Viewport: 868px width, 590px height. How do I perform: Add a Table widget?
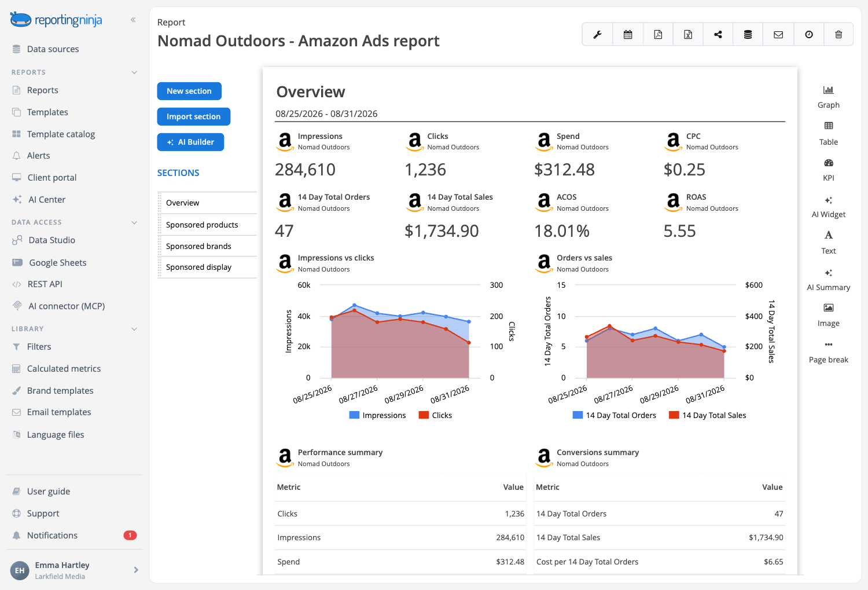pyautogui.click(x=829, y=133)
